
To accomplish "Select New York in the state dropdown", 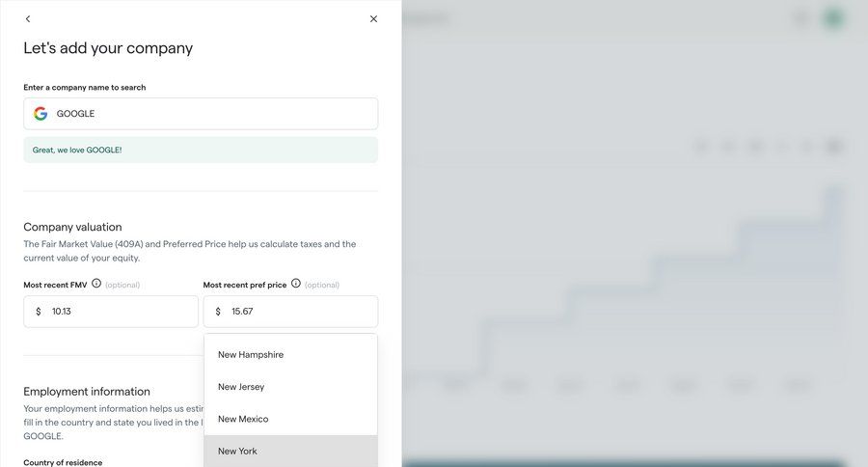I will click(290, 451).
